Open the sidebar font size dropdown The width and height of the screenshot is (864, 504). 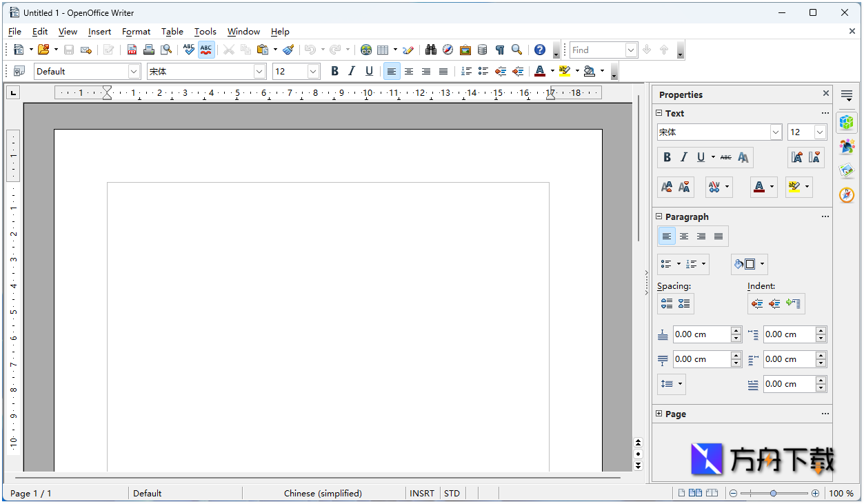click(x=820, y=132)
